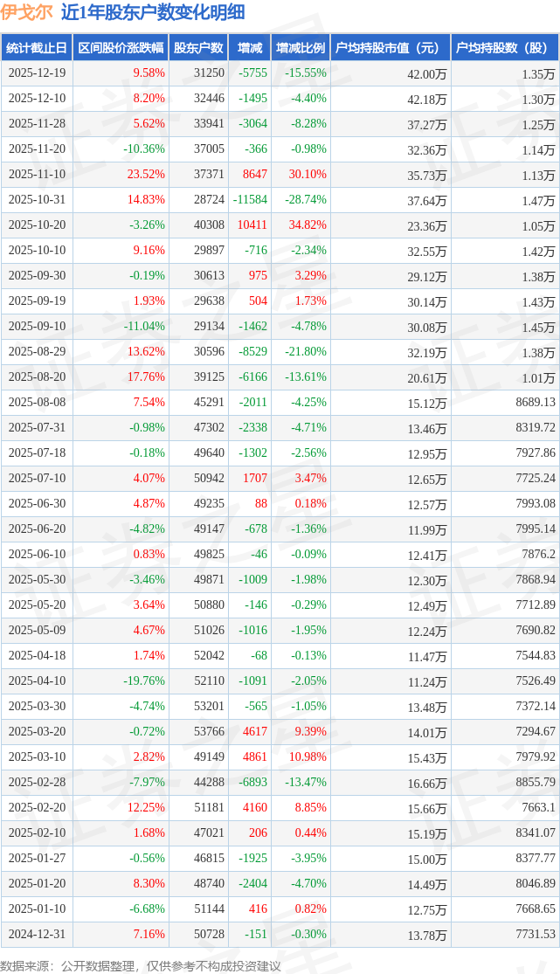
Task: Click the 近1年股东户数变化明细 title text
Action: click(x=152, y=12)
